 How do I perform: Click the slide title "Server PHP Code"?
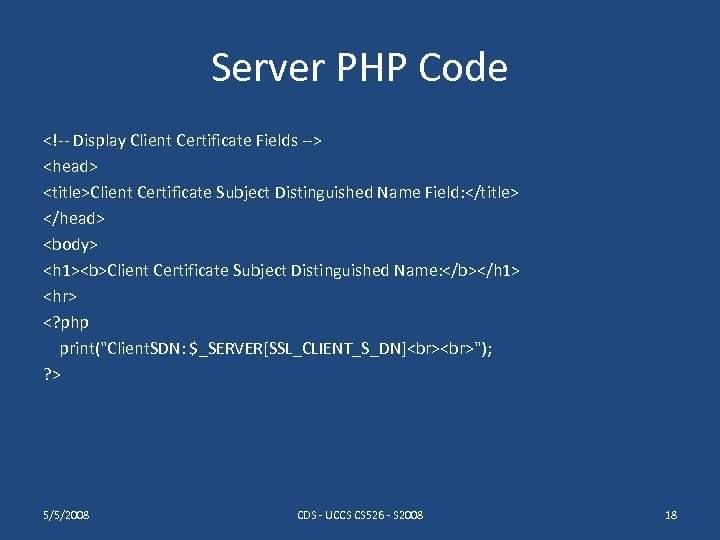click(x=359, y=68)
